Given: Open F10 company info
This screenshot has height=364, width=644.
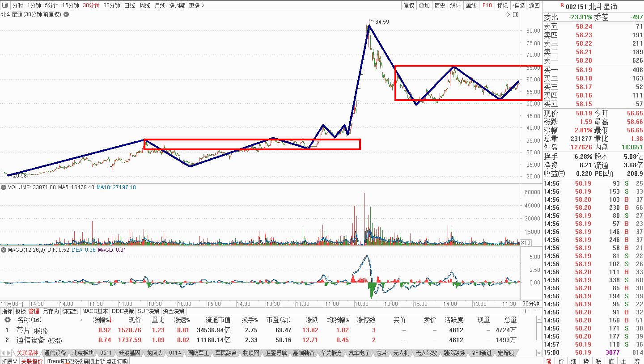Looking at the screenshot, I should pyautogui.click(x=487, y=5).
